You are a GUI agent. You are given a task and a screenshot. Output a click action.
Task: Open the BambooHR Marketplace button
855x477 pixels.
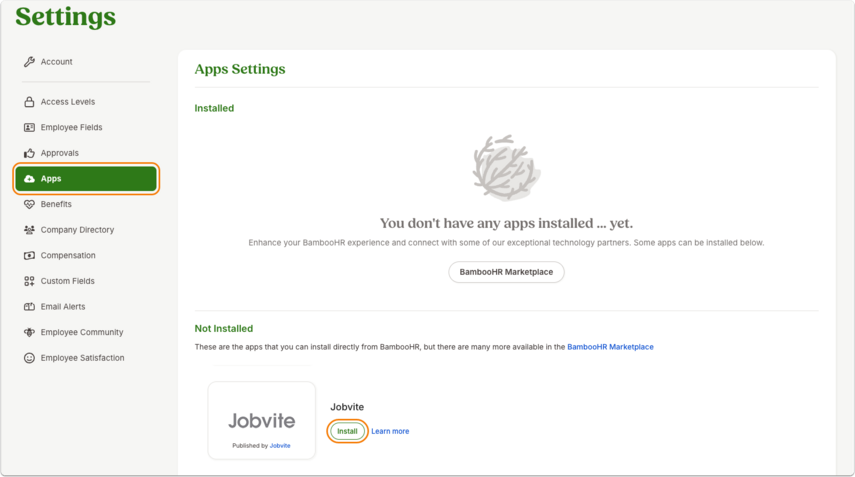pos(506,272)
